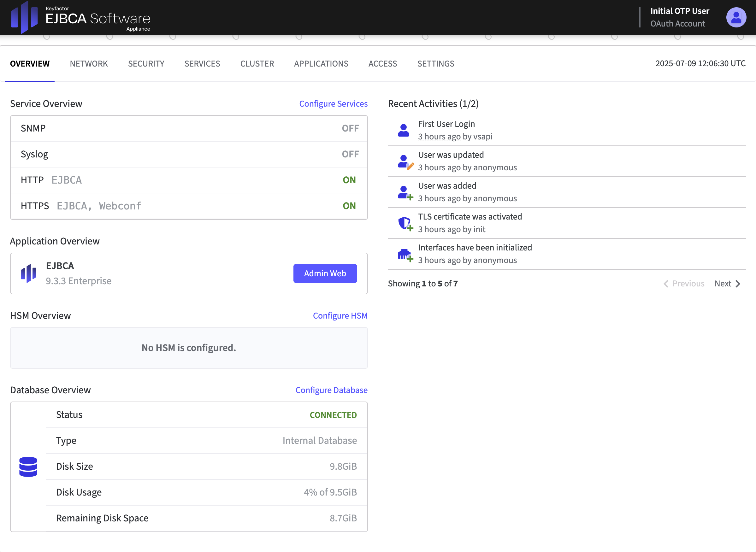Click the Syslog OFF status
The height and width of the screenshot is (552, 756).
(350, 154)
